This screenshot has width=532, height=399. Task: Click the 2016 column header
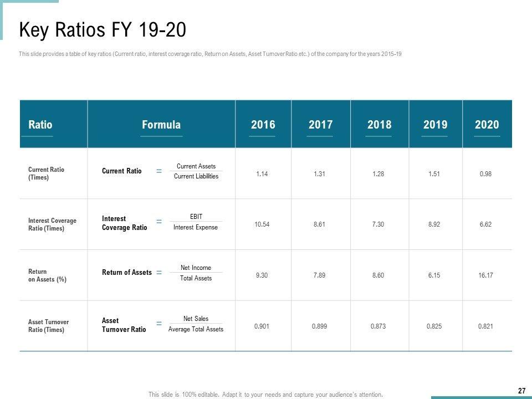pyautogui.click(x=263, y=125)
